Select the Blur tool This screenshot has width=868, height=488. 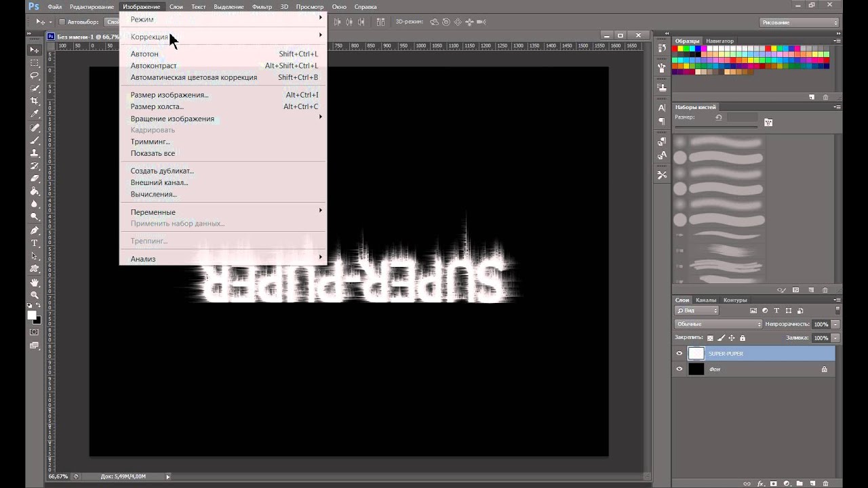[x=35, y=205]
